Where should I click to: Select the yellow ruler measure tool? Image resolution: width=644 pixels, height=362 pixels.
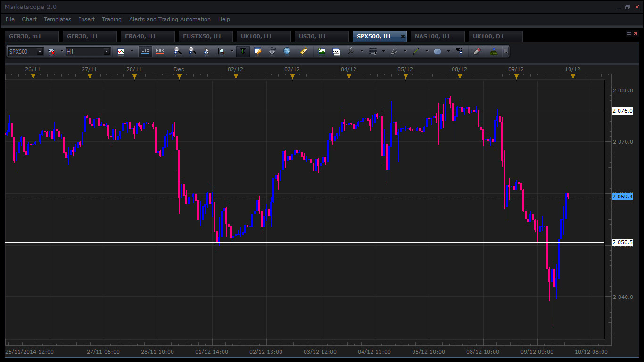(x=304, y=51)
